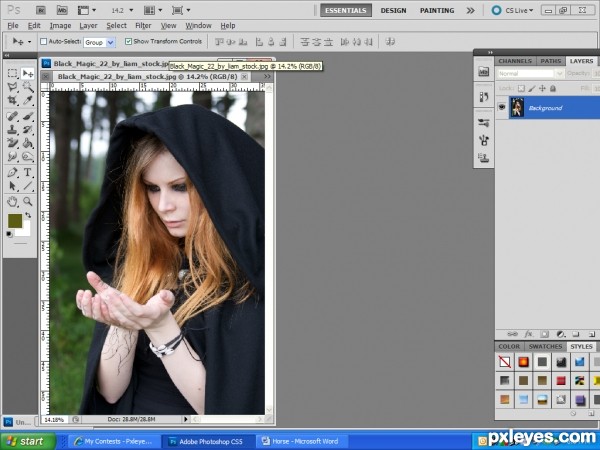The height and width of the screenshot is (450, 600).
Task: Select the Eyedropper tool
Action: 28,101
